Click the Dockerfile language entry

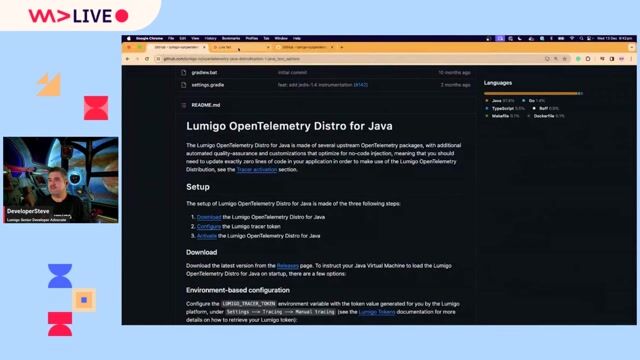coord(546,116)
